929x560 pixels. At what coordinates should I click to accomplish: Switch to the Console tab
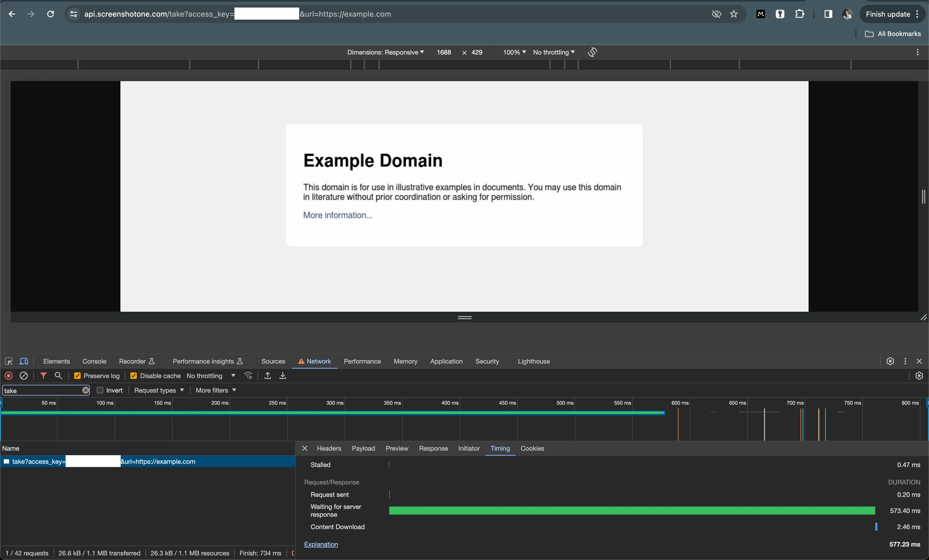(94, 361)
